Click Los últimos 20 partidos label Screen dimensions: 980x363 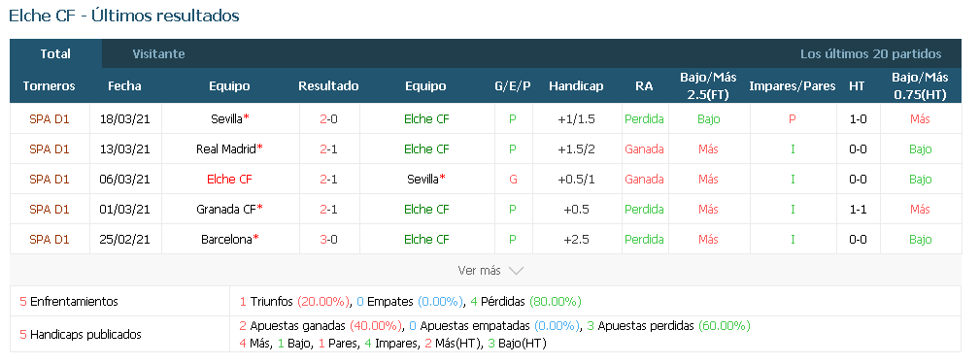pos(870,53)
